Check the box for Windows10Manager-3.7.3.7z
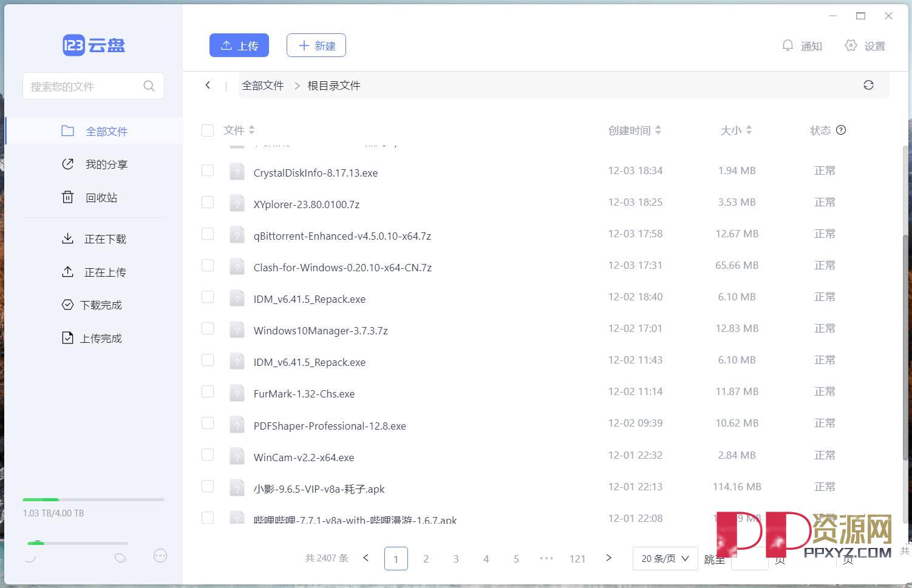 tap(208, 328)
